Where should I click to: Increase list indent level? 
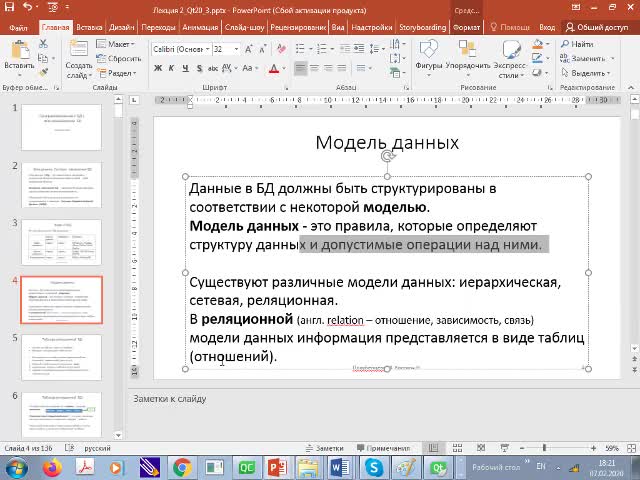click(x=359, y=49)
